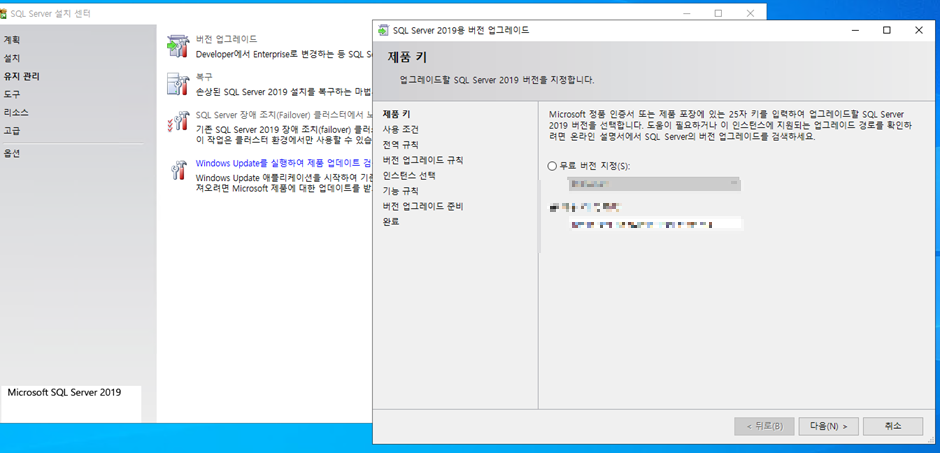Select the 기능 규칙 wizard step

[401, 191]
